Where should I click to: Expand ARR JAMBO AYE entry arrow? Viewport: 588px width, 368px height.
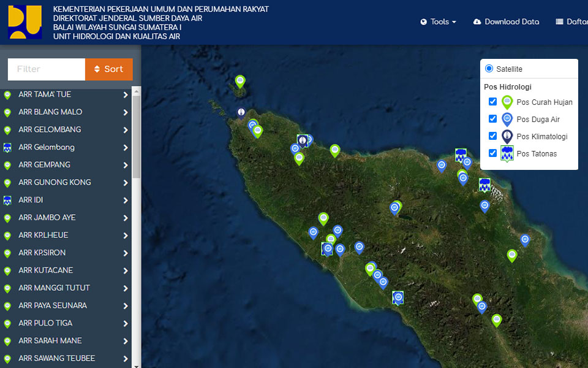pos(126,218)
